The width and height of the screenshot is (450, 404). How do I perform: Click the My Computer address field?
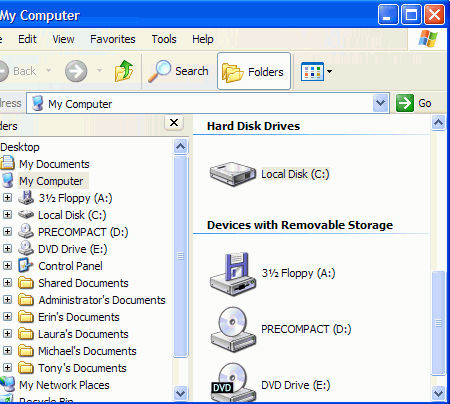tap(208, 104)
